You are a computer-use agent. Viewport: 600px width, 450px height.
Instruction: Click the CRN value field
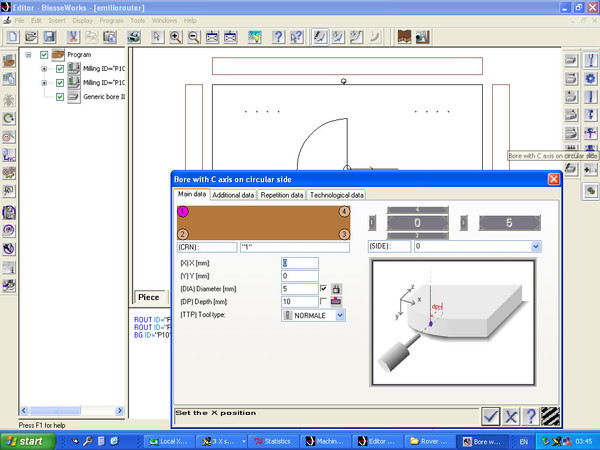(295, 247)
